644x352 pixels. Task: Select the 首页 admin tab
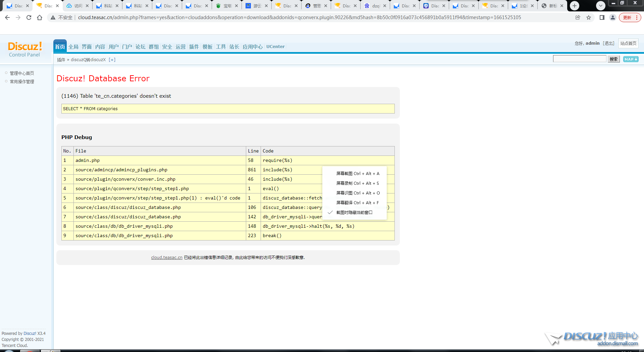click(60, 47)
